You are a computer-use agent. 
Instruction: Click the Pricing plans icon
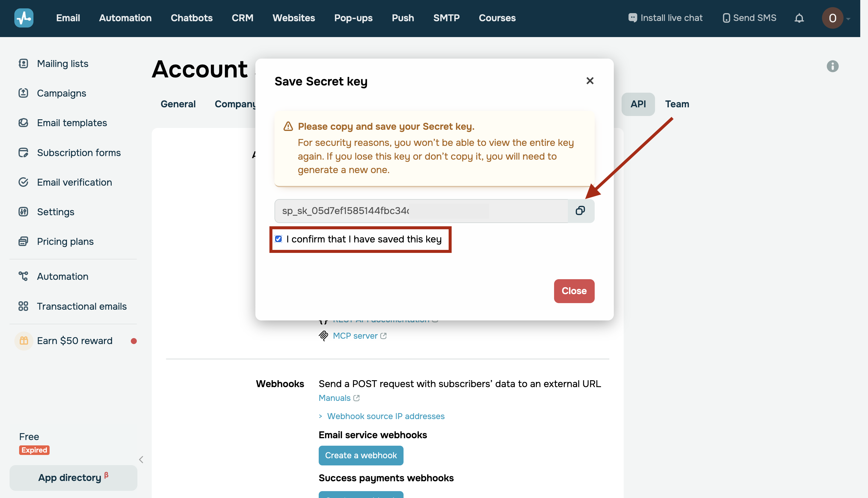23,242
